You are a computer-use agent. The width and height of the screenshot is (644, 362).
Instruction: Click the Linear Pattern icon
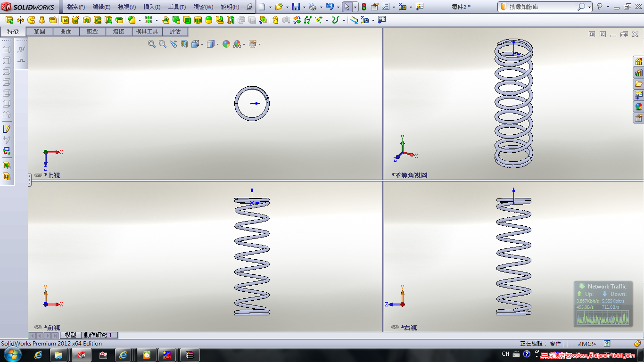[x=149, y=20]
